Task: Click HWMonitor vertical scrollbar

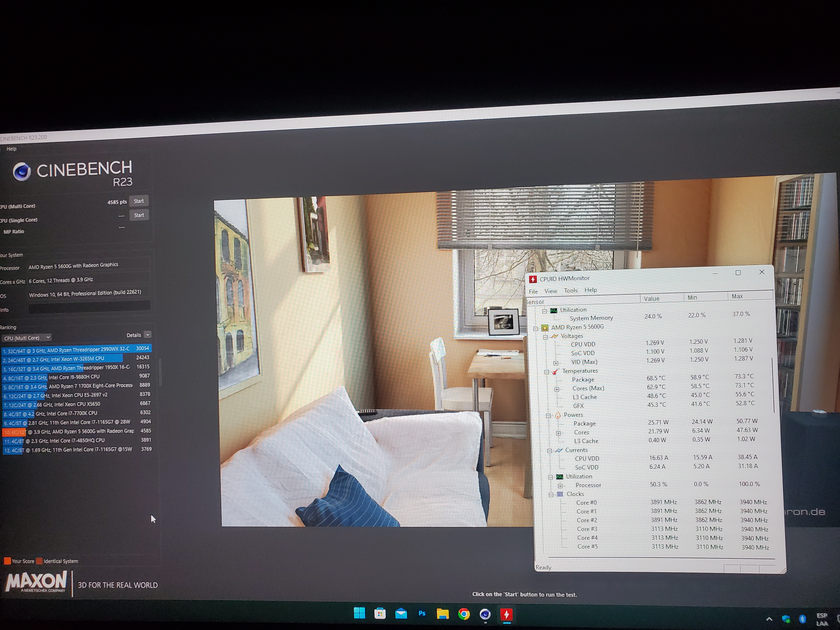Action: pyautogui.click(x=773, y=385)
